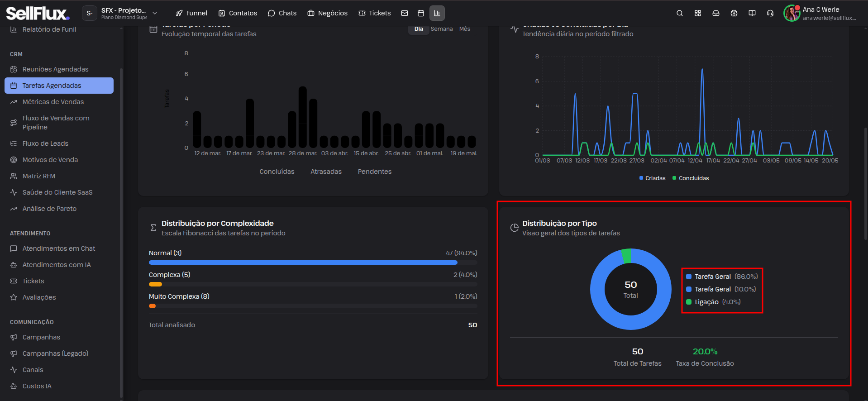Click the donut chart total center

point(630,289)
